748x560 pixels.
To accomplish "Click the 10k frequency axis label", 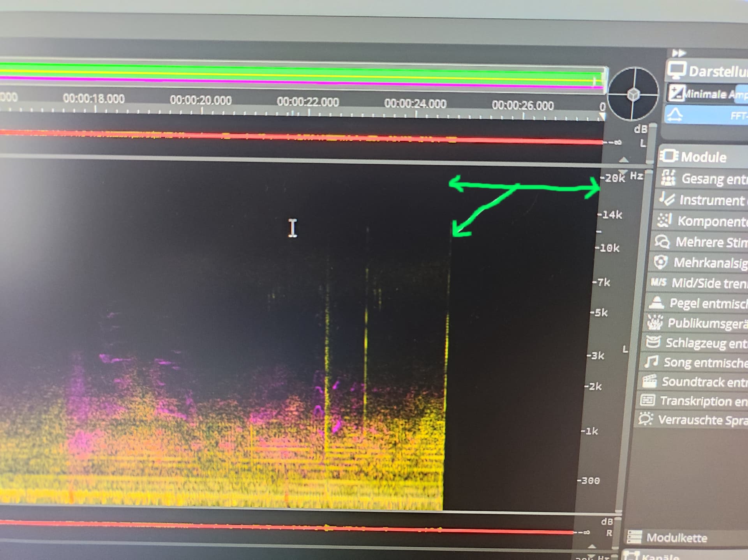I will tap(607, 248).
